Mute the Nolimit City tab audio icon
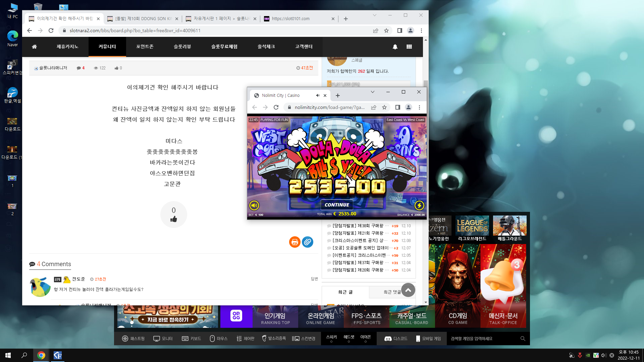The width and height of the screenshot is (644, 362). (318, 96)
